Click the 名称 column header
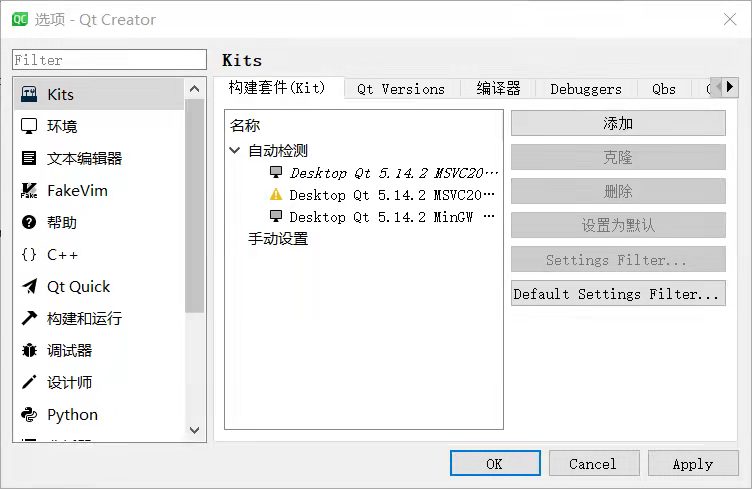The image size is (752, 489). [x=245, y=125]
